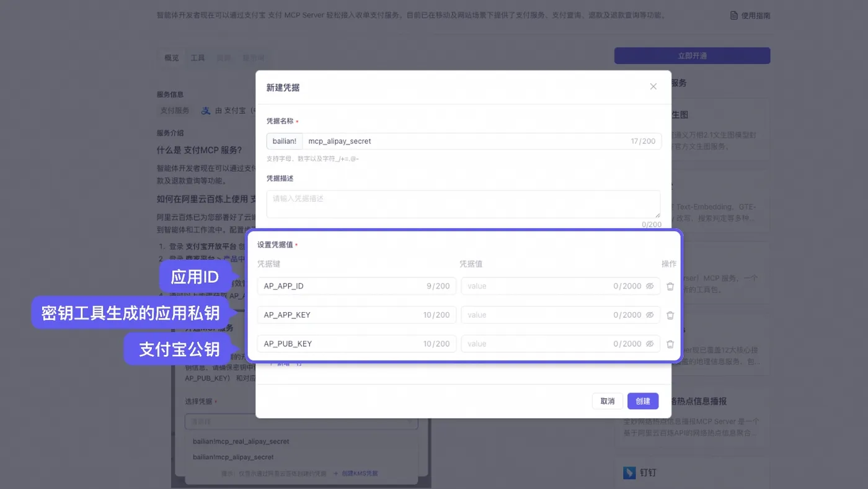Click the credential name field mcp_alipay_secret
This screenshot has height=489, width=868.
(482, 141)
